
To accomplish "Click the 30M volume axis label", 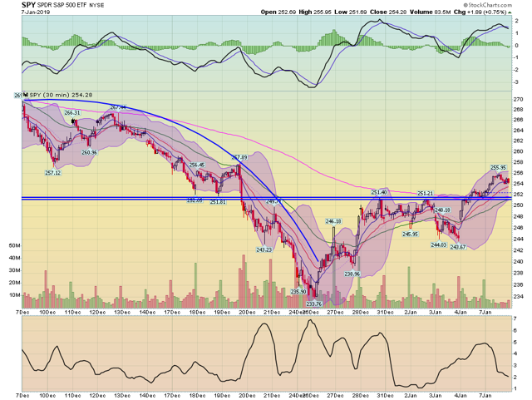I will [x=14, y=270].
